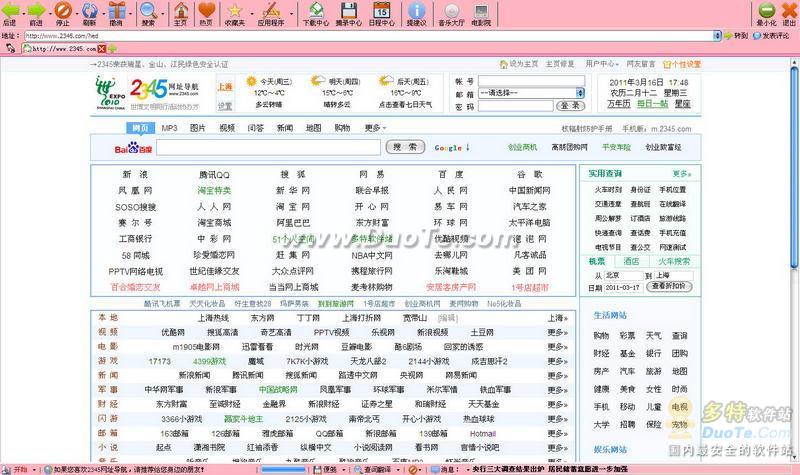The image size is (800, 475).
Task: Click the blue progress bar in status bar
Action: tap(284, 469)
